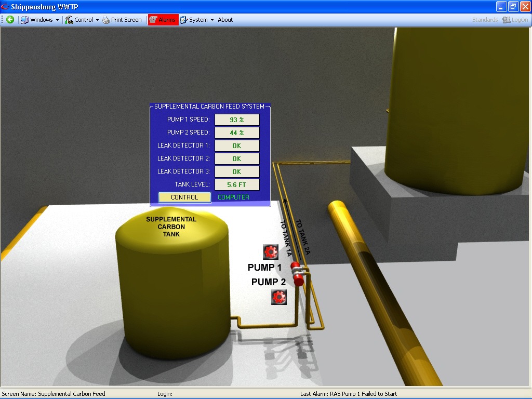Click the Shippensburg WWTP title bar logo
The height and width of the screenshot is (399, 532).
coord(5,6)
